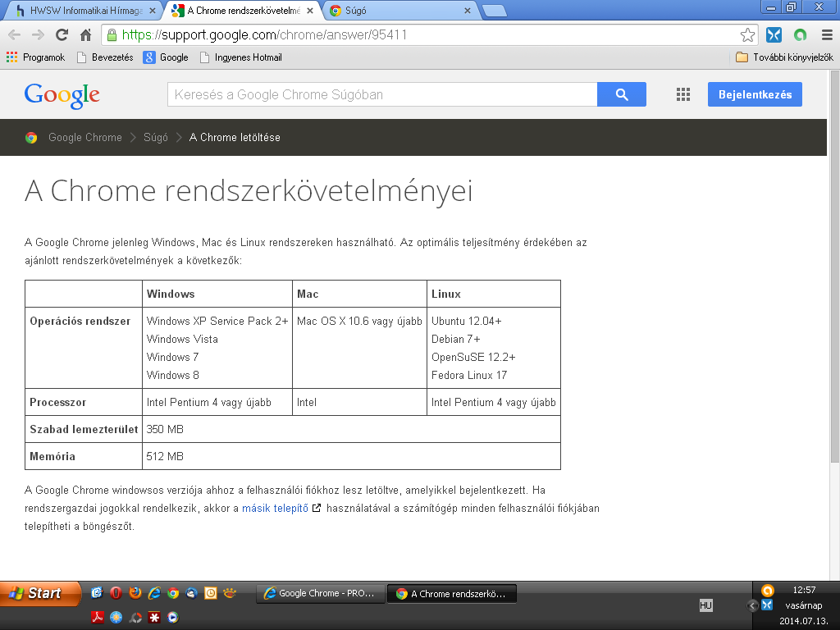Screen dimensions: 840x630
Task: Click the blue butterfly icon in the system tray
Action: [767, 605]
